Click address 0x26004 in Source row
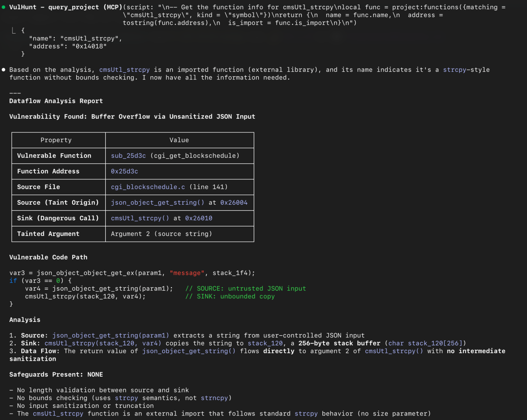The height and width of the screenshot is (420, 527). pos(234,202)
